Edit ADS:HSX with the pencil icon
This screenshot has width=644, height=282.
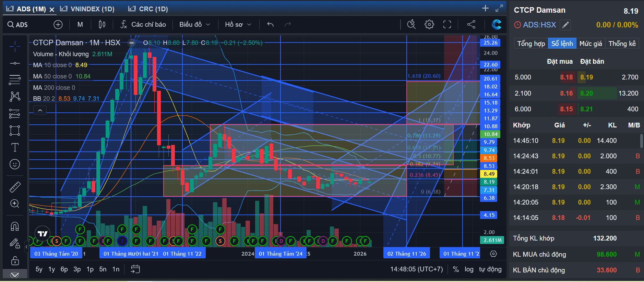coord(565,25)
